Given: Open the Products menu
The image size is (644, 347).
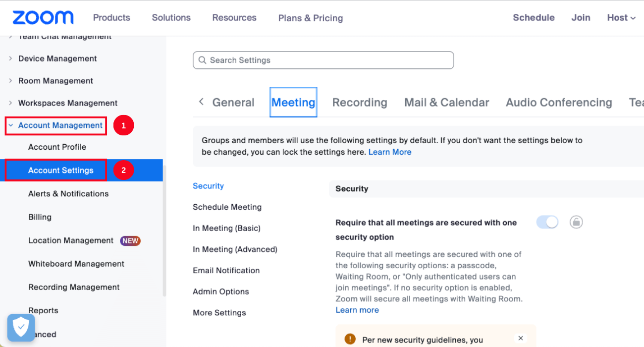Looking at the screenshot, I should [111, 17].
